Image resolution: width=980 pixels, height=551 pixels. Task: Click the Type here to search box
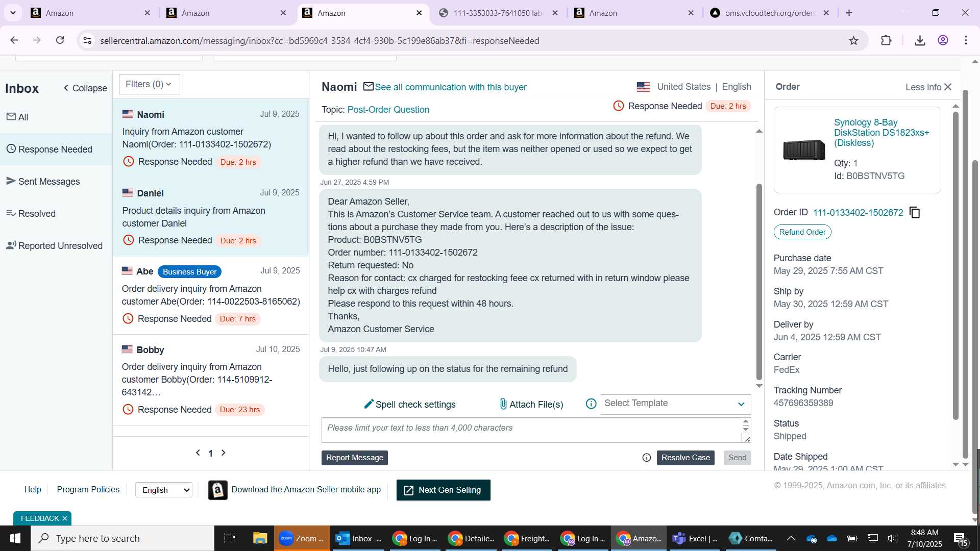[x=122, y=538]
